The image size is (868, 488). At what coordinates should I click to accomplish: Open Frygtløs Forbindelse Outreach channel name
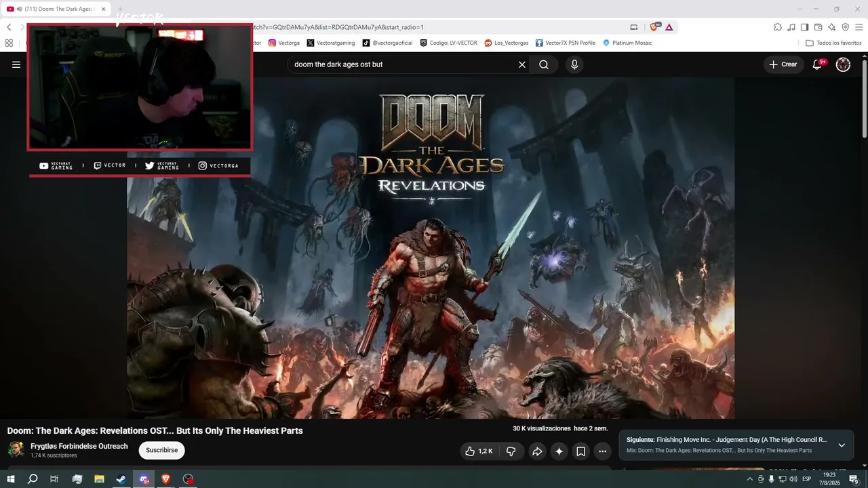79,446
